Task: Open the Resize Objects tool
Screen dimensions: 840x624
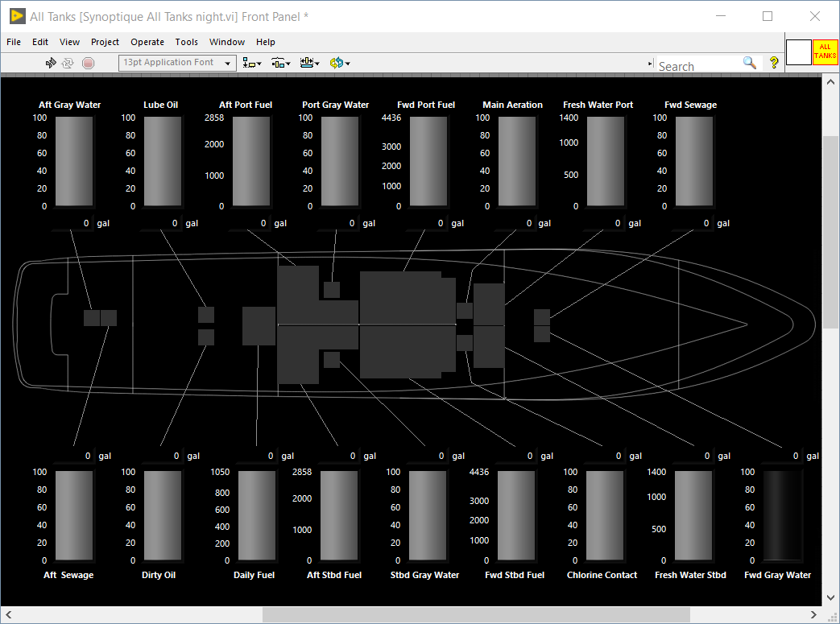Action: tap(307, 62)
